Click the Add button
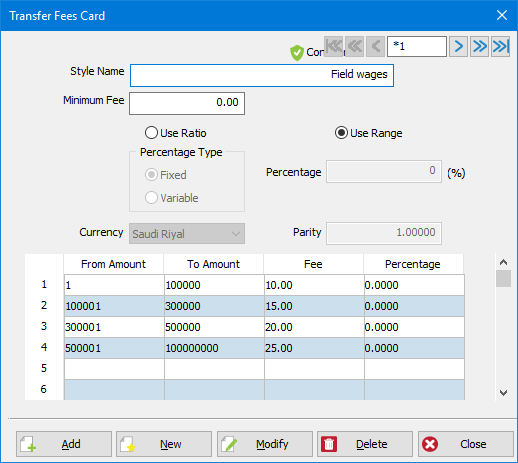 point(64,444)
